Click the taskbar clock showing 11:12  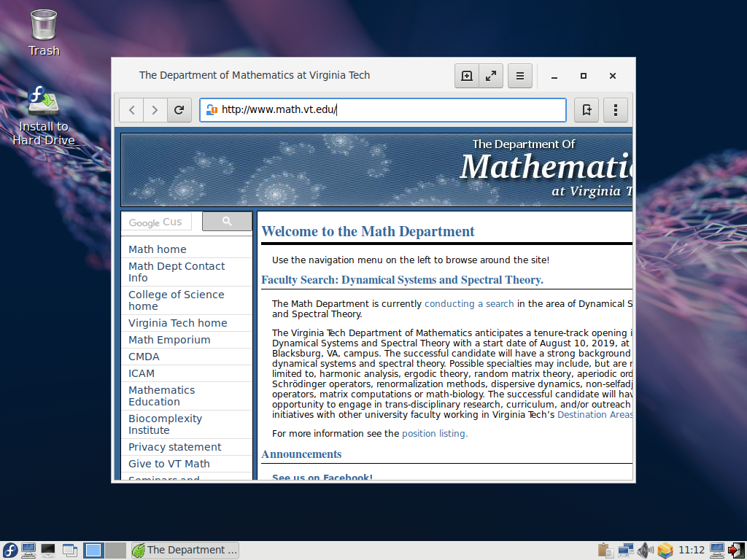click(x=692, y=551)
